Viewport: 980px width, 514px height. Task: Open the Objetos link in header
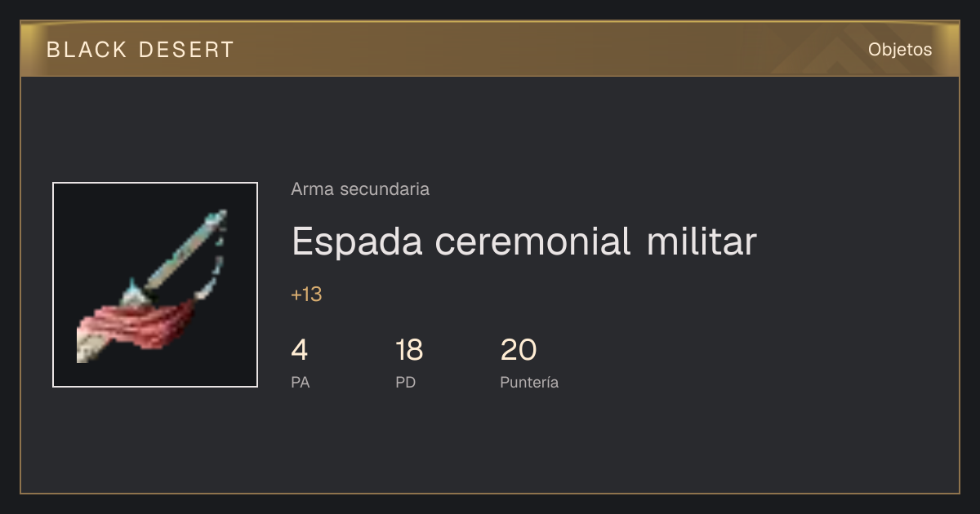(x=900, y=50)
